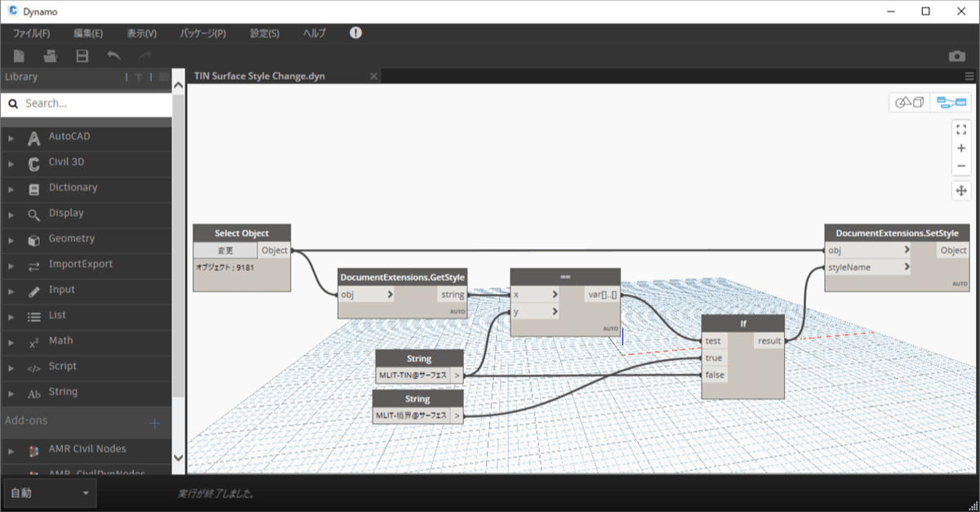Click the notifications warning icon in menu bar
This screenshot has height=512, width=980.
click(x=354, y=33)
